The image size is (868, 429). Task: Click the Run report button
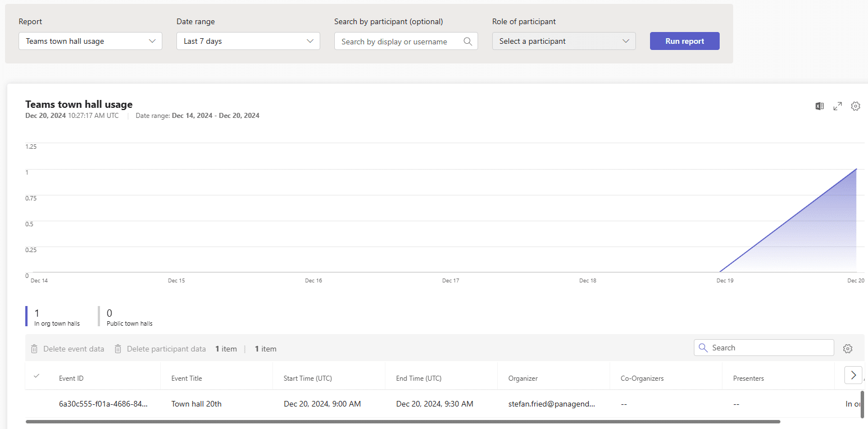click(684, 41)
